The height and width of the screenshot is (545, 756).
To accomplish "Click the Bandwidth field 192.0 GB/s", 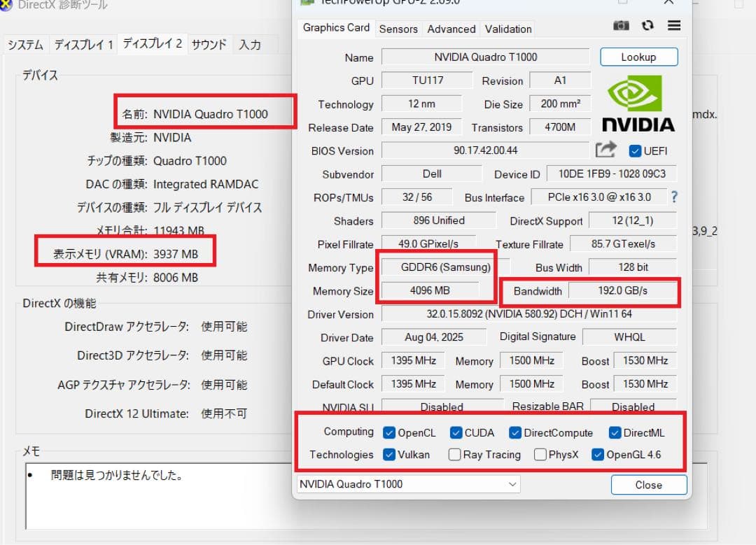I will pyautogui.click(x=622, y=290).
